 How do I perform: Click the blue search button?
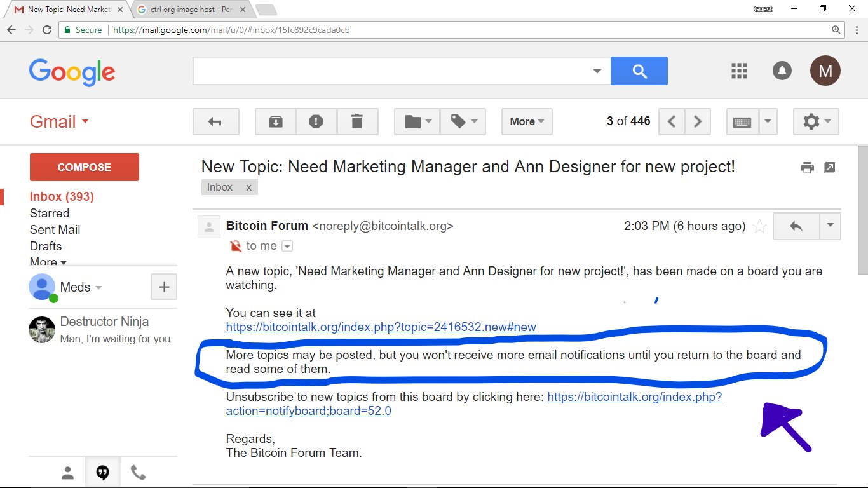[x=639, y=71]
